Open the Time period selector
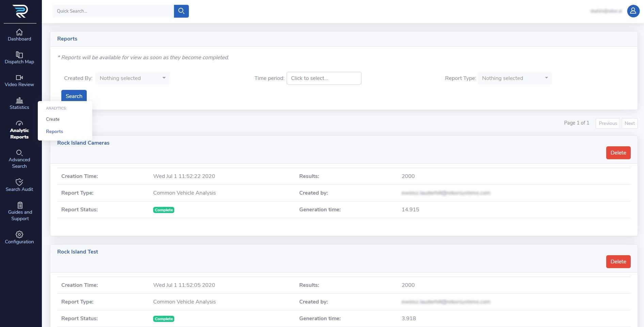 click(324, 78)
